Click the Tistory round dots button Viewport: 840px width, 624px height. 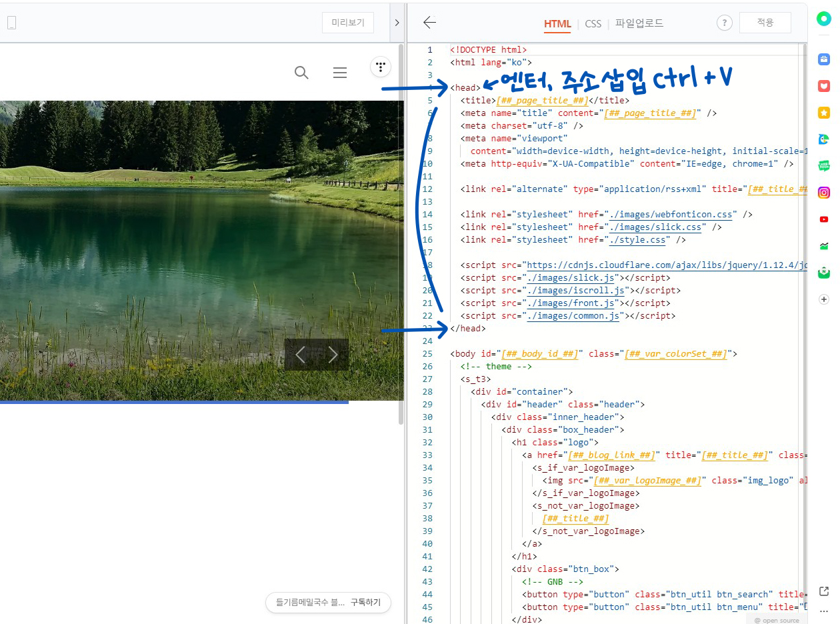pos(381,67)
